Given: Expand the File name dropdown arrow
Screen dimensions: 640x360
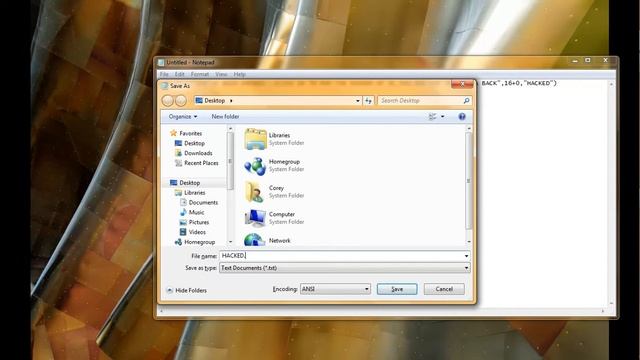Looking at the screenshot, I should click(x=466, y=256).
